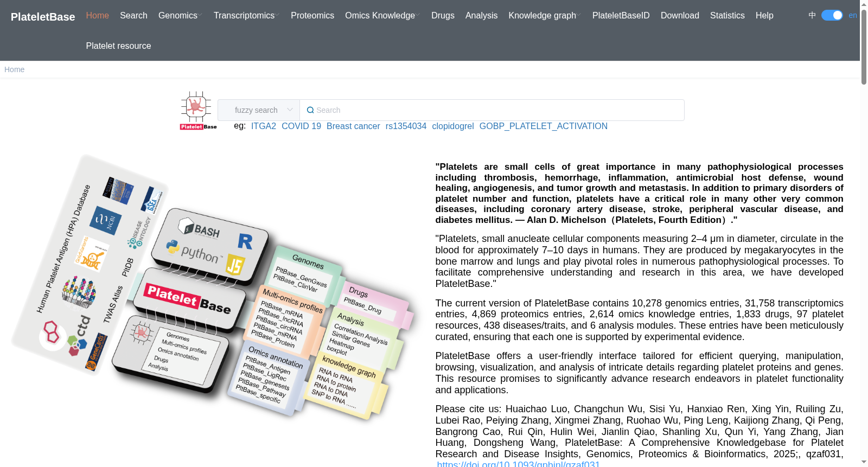Switch language to 中 label
This screenshot has width=868, height=467.
point(812,15)
